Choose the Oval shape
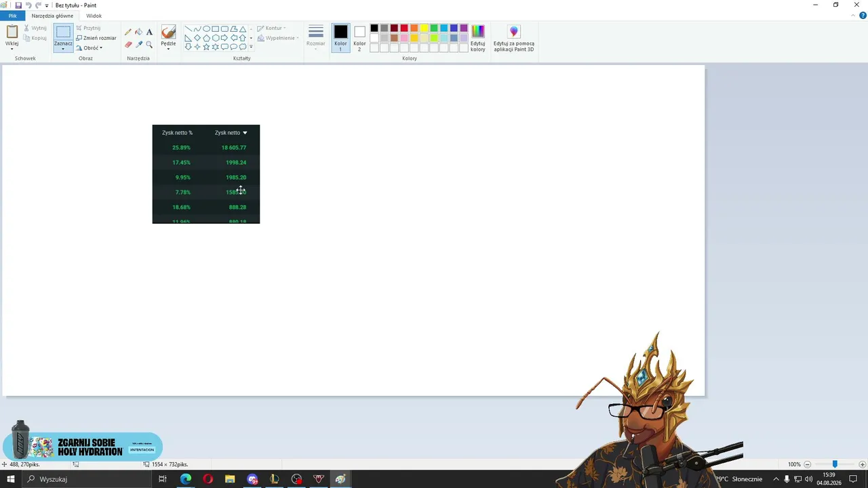This screenshot has height=488, width=868. pos(207,29)
